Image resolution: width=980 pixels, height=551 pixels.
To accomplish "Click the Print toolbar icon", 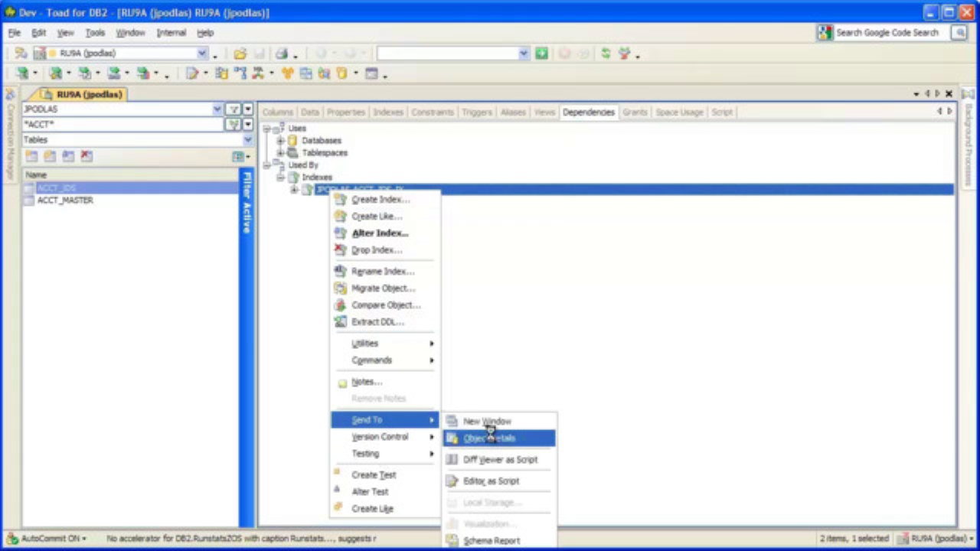I will pyautogui.click(x=281, y=53).
